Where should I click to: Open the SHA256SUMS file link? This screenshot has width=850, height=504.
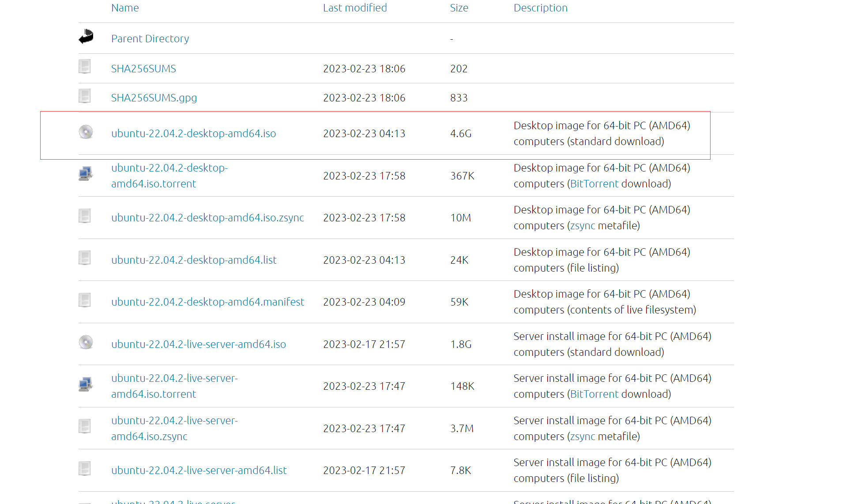[143, 69]
